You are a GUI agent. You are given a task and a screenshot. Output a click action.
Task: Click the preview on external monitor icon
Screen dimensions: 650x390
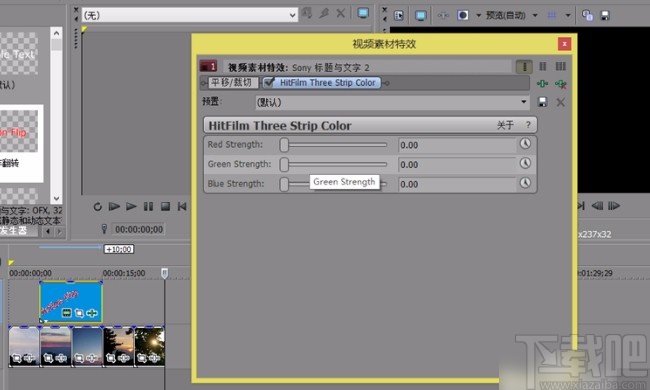[421, 16]
